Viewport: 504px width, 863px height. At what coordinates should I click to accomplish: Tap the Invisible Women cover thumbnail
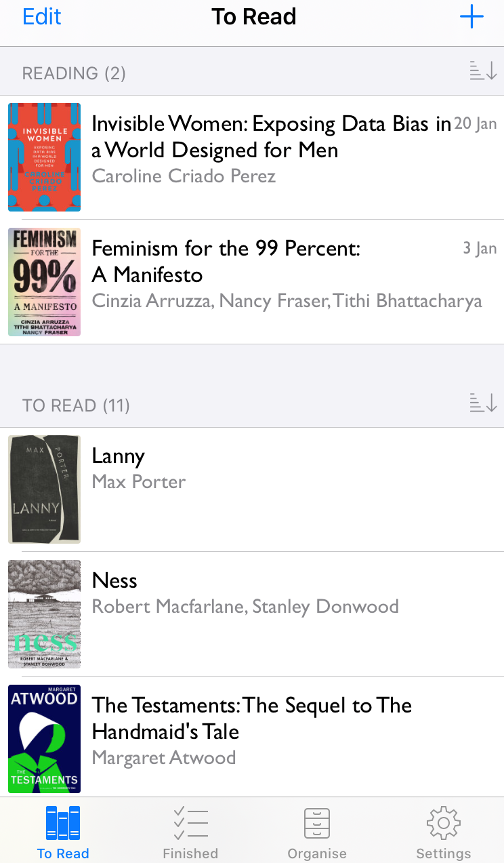[x=45, y=157]
